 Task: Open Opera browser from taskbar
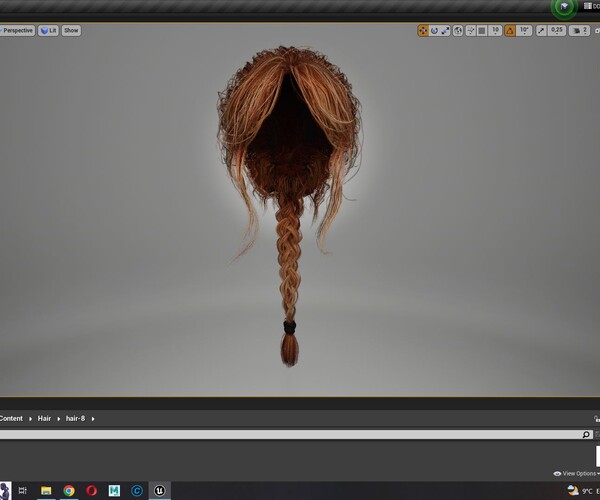click(x=91, y=490)
